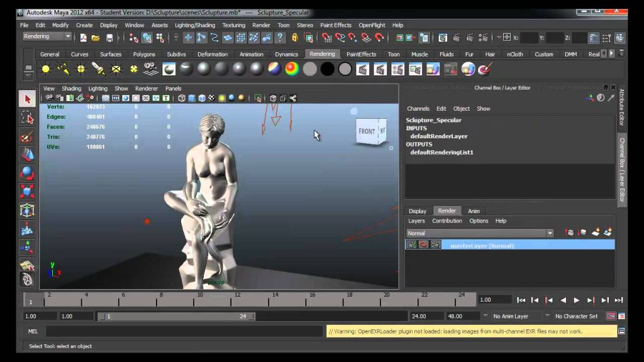The image size is (644, 362).
Task: Open the Rendering menu set dropdown
Action: click(x=47, y=36)
